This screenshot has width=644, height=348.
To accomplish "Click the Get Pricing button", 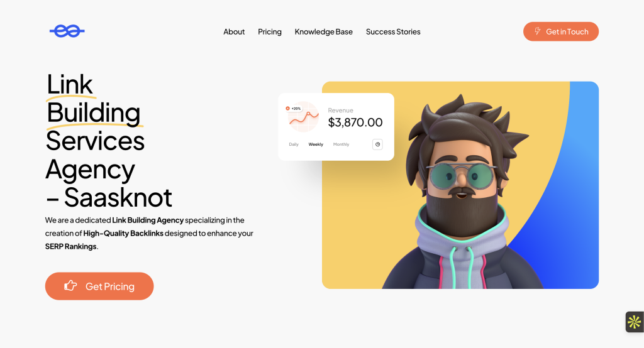I will coord(99,286).
